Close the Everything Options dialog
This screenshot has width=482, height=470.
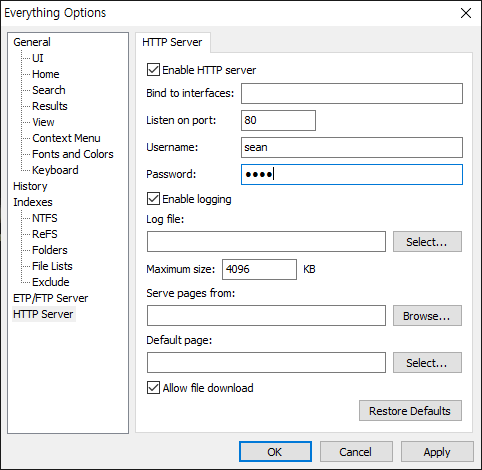click(466, 13)
